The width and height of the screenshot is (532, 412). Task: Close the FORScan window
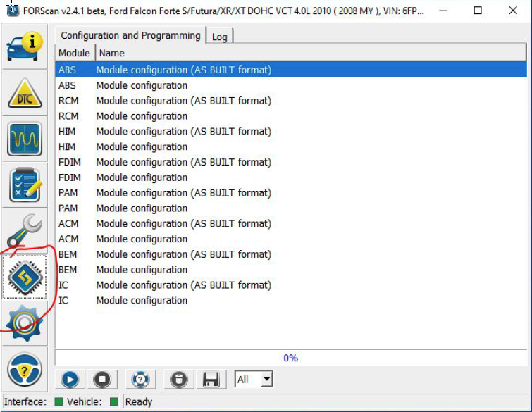(x=513, y=11)
